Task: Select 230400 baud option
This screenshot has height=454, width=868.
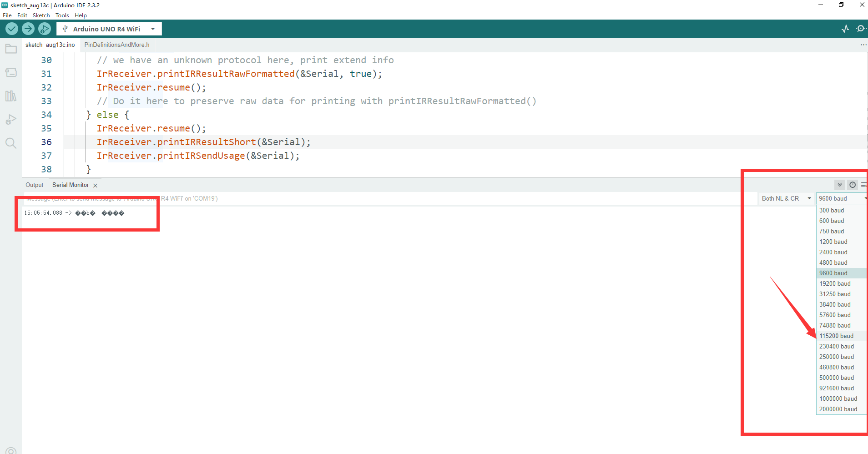Action: click(x=841, y=346)
